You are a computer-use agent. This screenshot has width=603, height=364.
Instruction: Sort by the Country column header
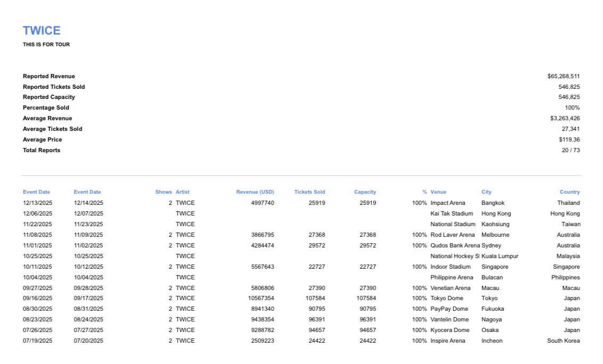(x=569, y=192)
